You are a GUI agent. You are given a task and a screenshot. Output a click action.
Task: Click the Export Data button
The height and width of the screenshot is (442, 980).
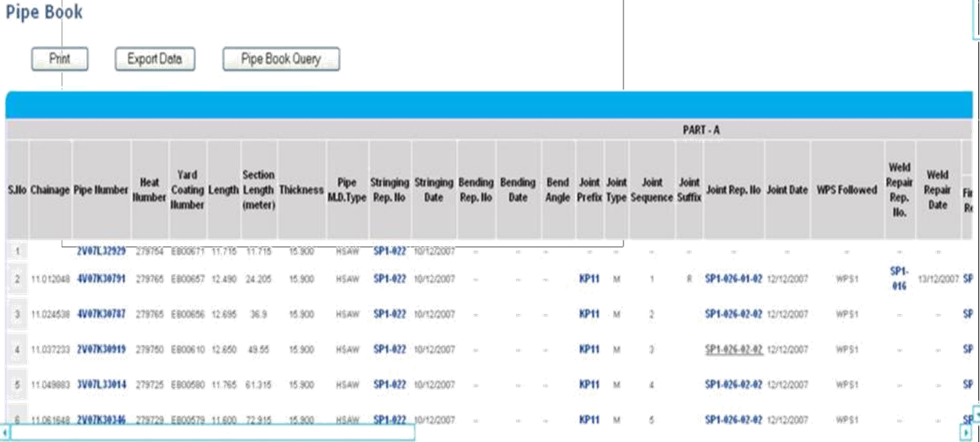[154, 59]
